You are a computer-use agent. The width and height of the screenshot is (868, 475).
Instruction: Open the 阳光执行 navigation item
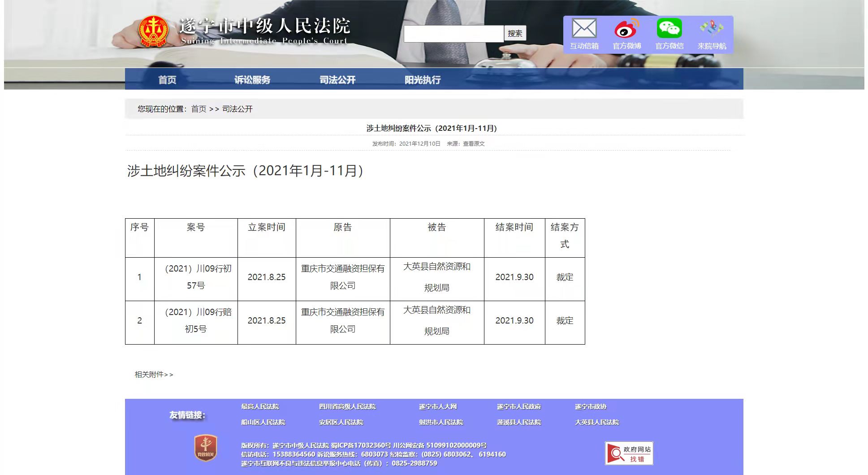423,80
